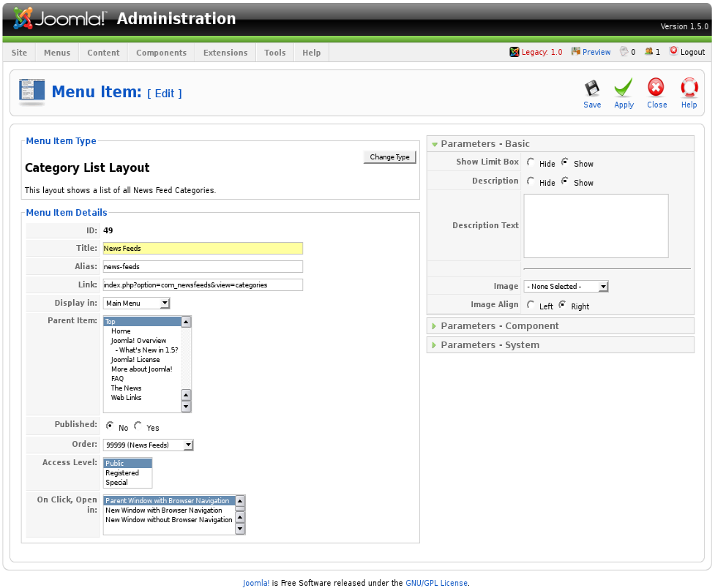Open the Image selection dropdown
Viewport: 715px width, 588px height.
(566, 287)
